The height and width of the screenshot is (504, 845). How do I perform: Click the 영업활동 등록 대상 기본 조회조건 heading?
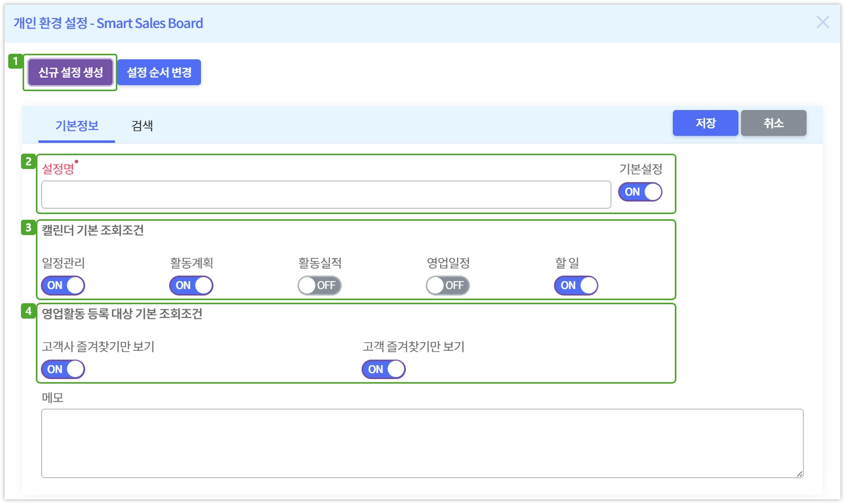(x=122, y=313)
